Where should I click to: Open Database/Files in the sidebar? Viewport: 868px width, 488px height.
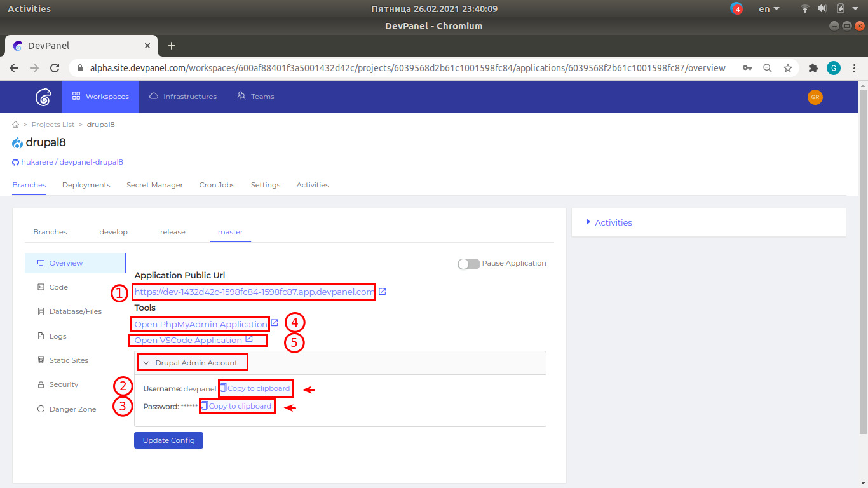coord(75,311)
